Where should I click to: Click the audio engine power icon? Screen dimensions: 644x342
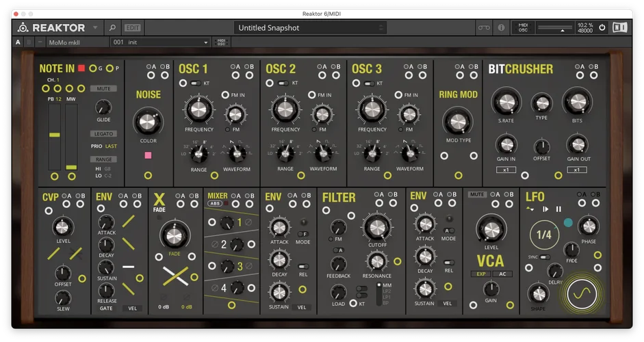(602, 28)
